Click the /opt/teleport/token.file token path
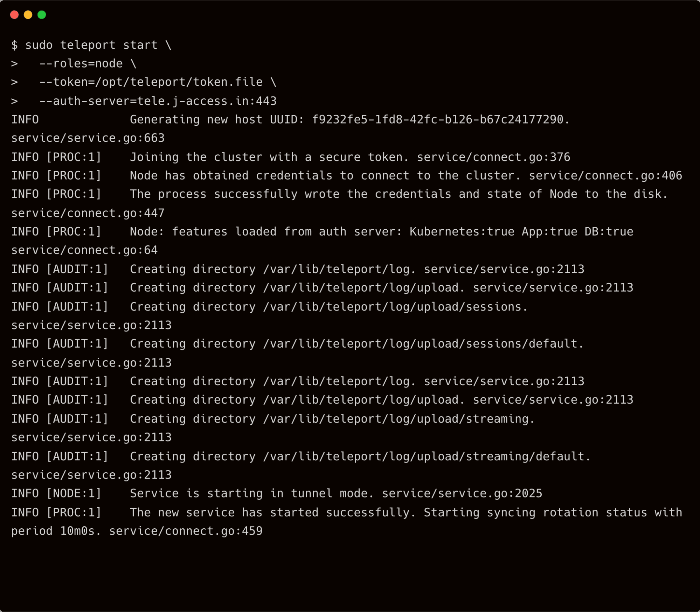 coord(179,82)
